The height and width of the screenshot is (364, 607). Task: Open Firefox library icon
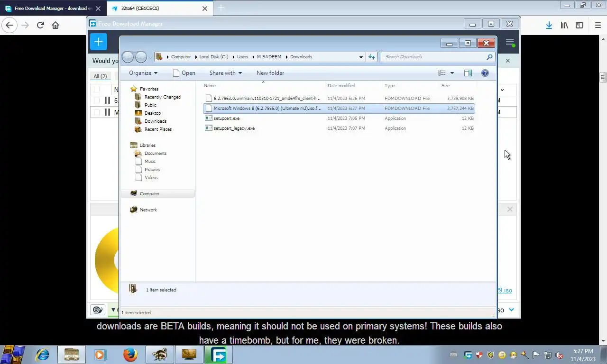coord(564,25)
